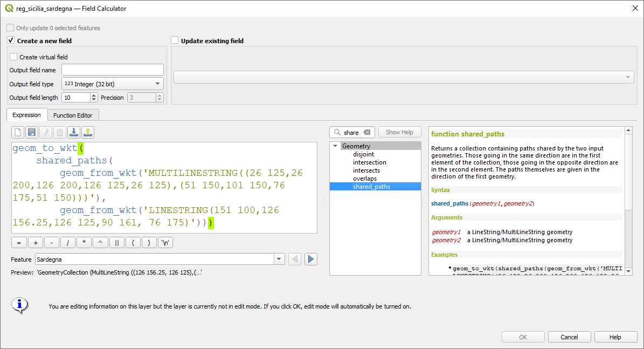Go to next feature with arrow
The width and height of the screenshot is (644, 349).
pos(310,259)
